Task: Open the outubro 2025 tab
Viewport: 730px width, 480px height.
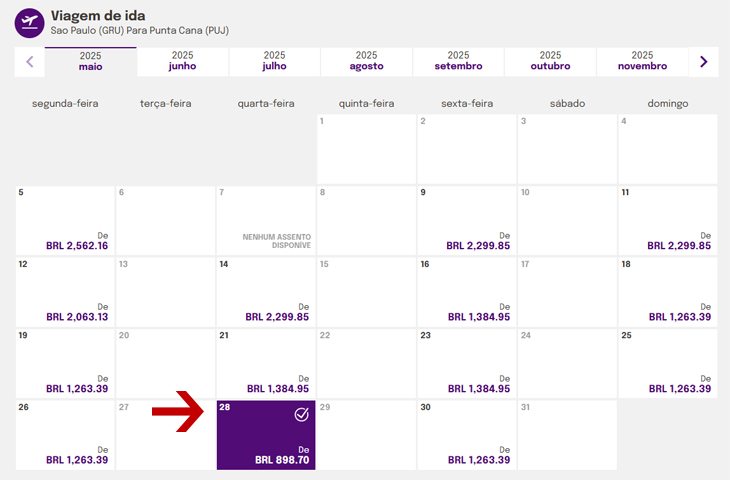Action: pos(550,61)
